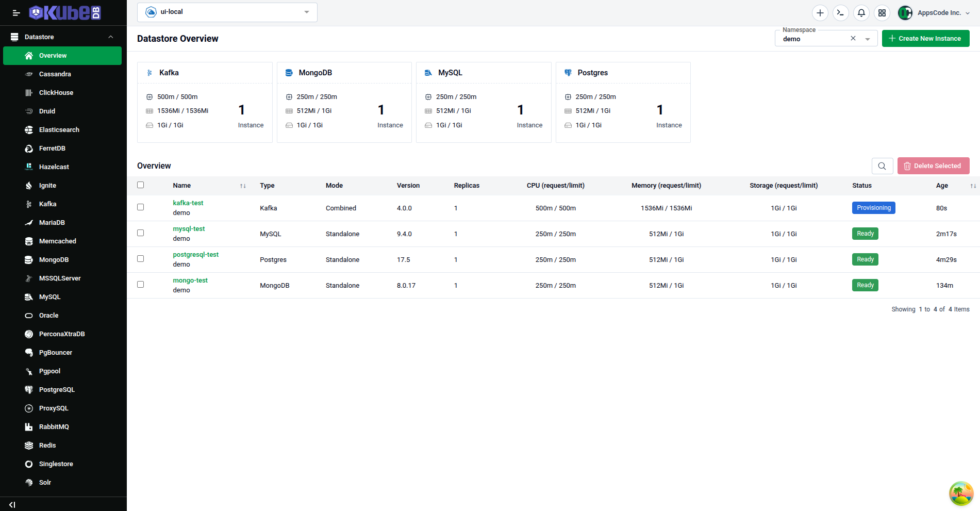Open the ui-local cluster dropdown
Screen dimensions: 980x511
point(227,12)
